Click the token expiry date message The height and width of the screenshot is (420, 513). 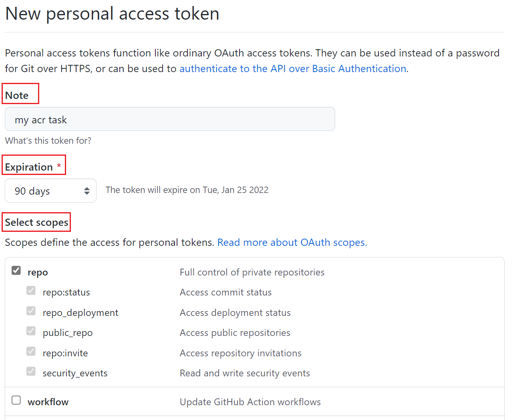[x=187, y=190]
